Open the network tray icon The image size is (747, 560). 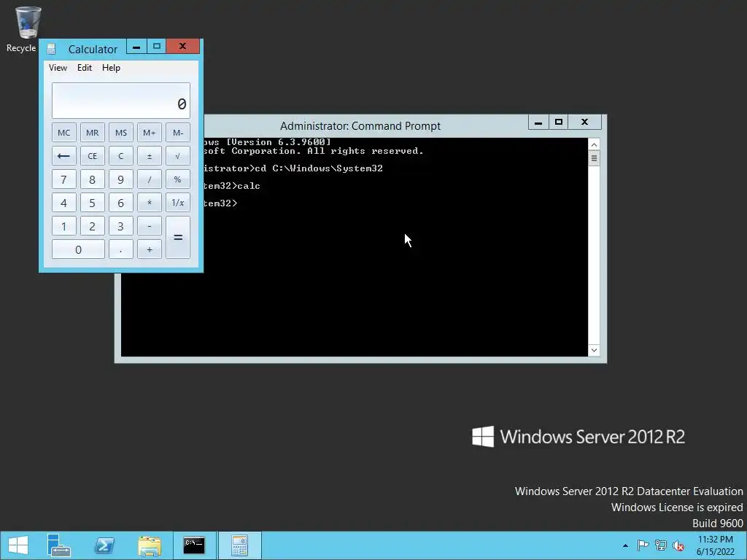point(661,545)
